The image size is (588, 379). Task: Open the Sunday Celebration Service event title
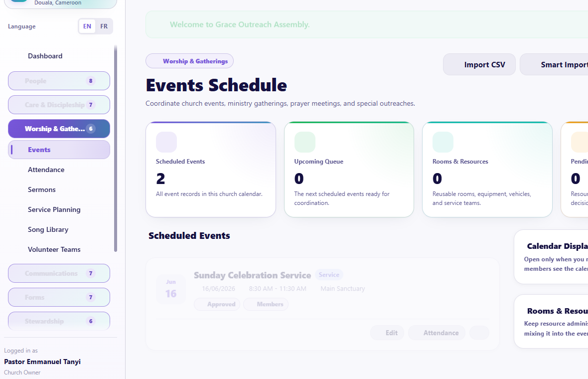tap(252, 275)
